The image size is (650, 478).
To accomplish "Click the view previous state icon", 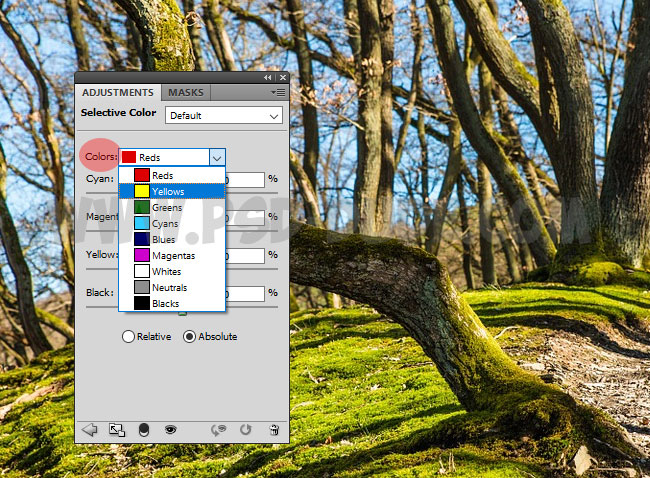I will (x=219, y=430).
